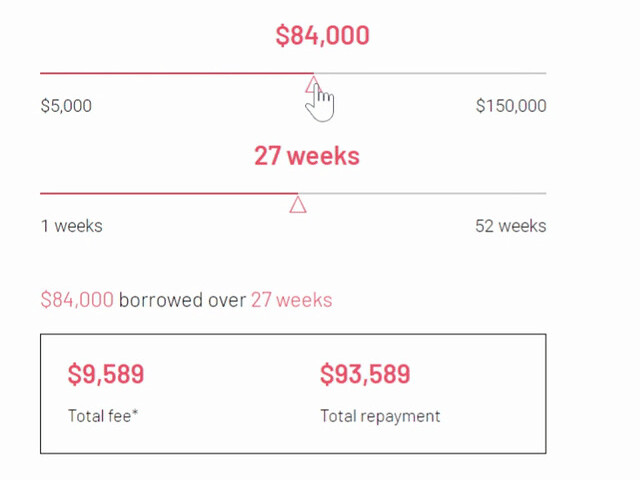Click the Total repayment label

point(380,417)
